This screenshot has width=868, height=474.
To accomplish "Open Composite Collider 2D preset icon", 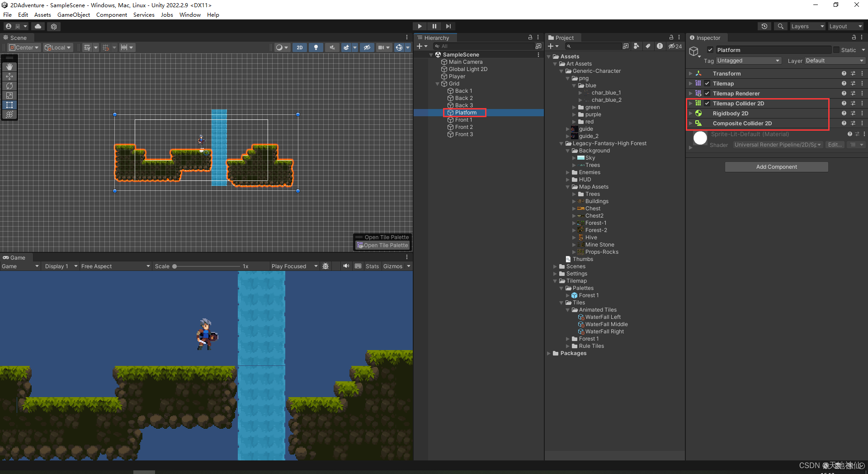I will (x=853, y=123).
